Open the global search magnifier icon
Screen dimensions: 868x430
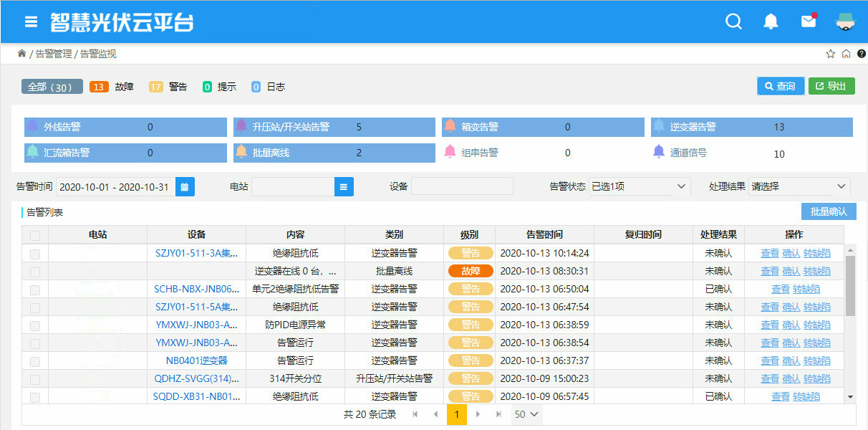point(733,21)
